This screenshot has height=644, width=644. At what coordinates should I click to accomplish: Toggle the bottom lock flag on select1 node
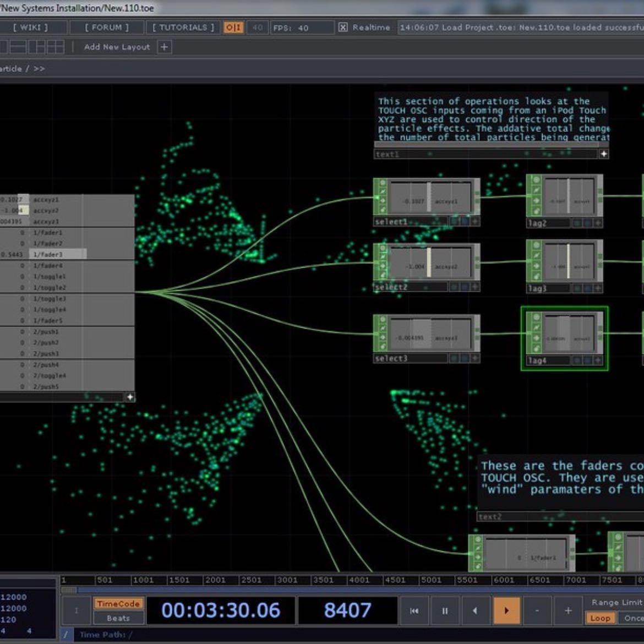pyautogui.click(x=383, y=210)
